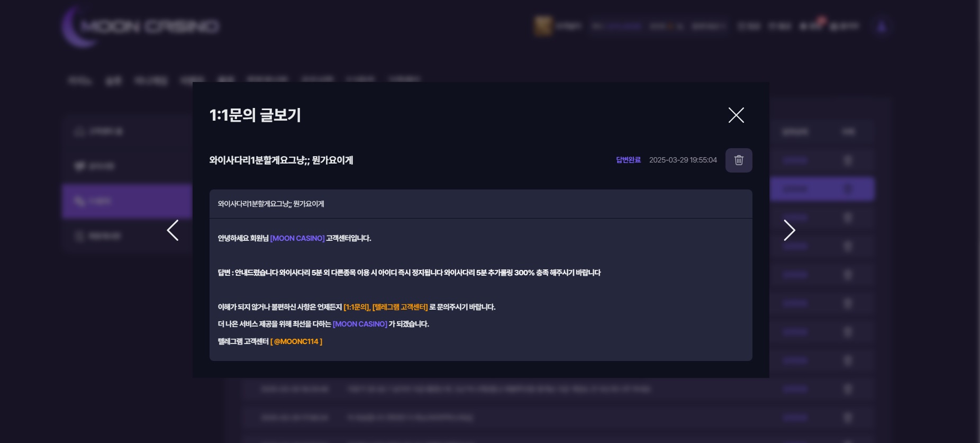Image resolution: width=980 pixels, height=443 pixels.
Task: Open the orange [텔레그램 고객센터] link
Action: [400, 307]
